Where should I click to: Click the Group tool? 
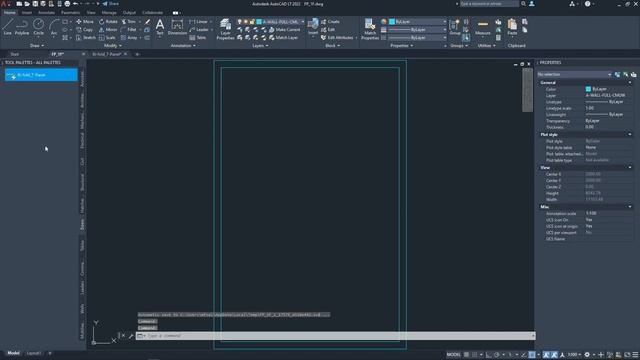click(x=455, y=27)
